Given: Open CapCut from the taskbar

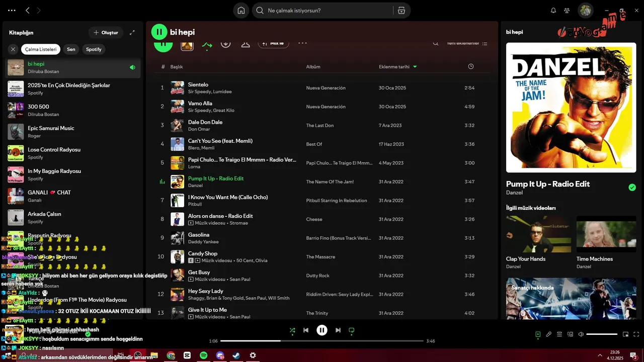Looking at the screenshot, I should [187, 355].
